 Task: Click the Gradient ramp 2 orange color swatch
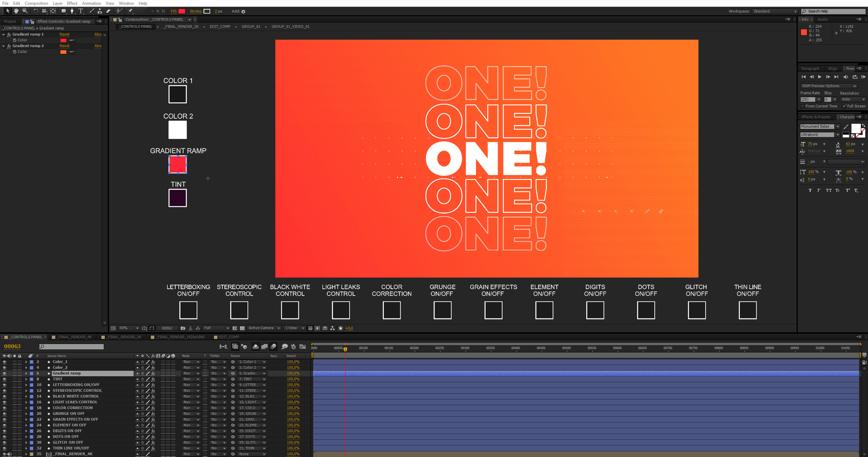point(63,52)
